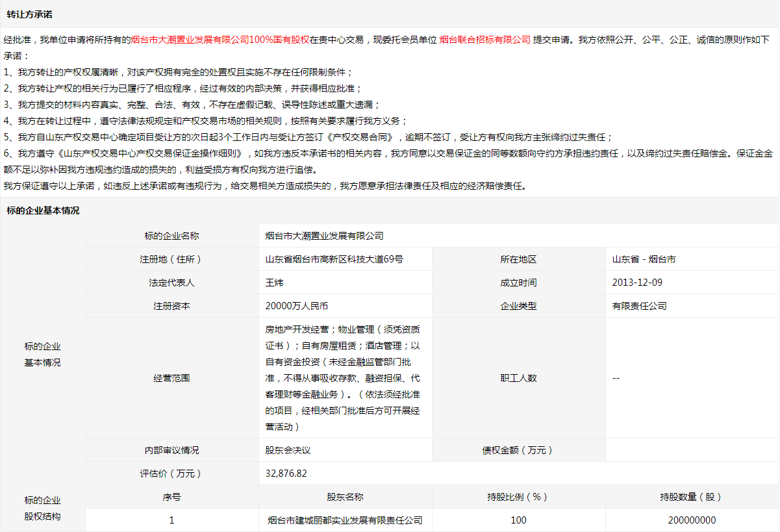Screen dimensions: 780x532
Task: Click the 法定代表人 label
Action: pos(172,283)
